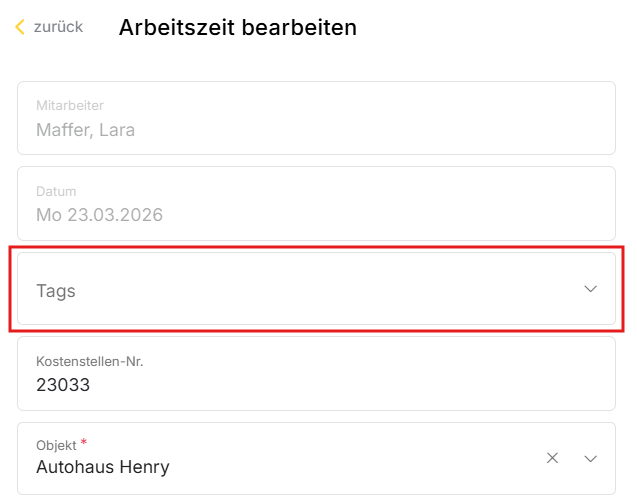The image size is (637, 504).
Task: Click the red required asterisk on Objekt
Action: click(x=84, y=442)
